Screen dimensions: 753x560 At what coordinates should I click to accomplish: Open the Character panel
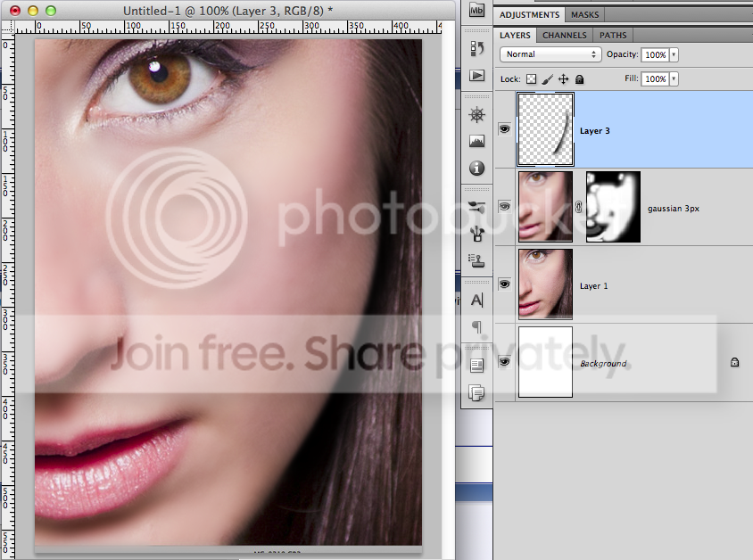[476, 300]
